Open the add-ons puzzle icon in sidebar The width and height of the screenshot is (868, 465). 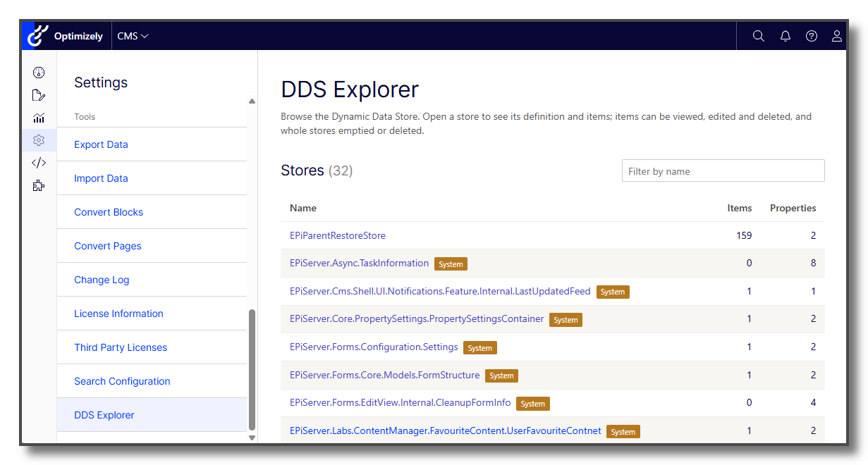(39, 185)
